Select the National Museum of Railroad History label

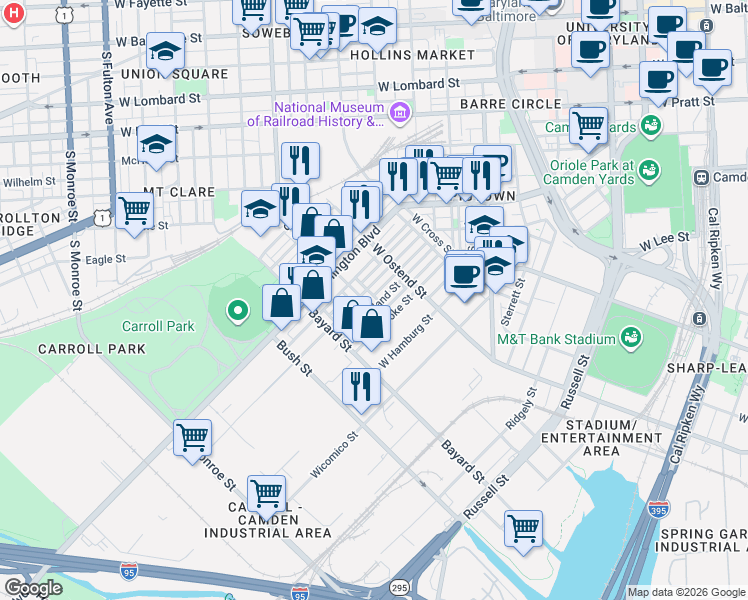315,114
